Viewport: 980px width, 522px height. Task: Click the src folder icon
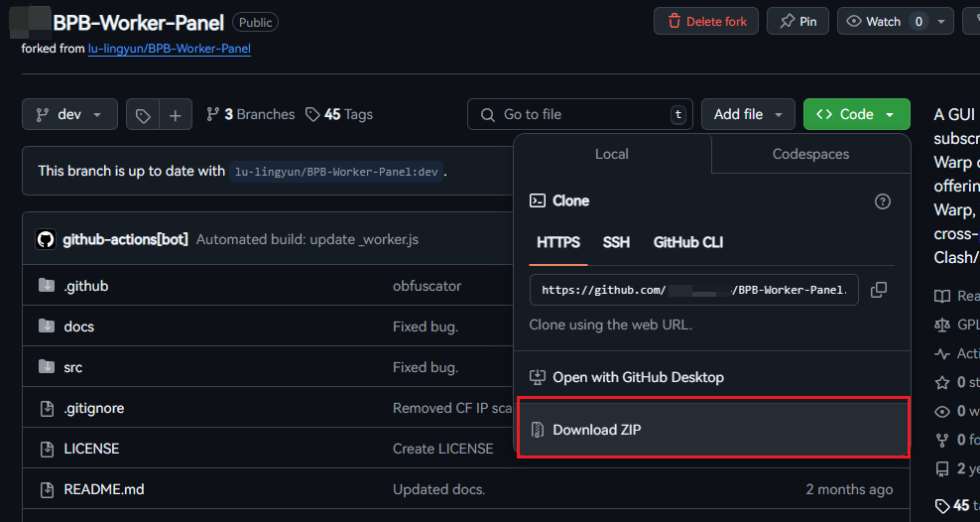click(47, 367)
